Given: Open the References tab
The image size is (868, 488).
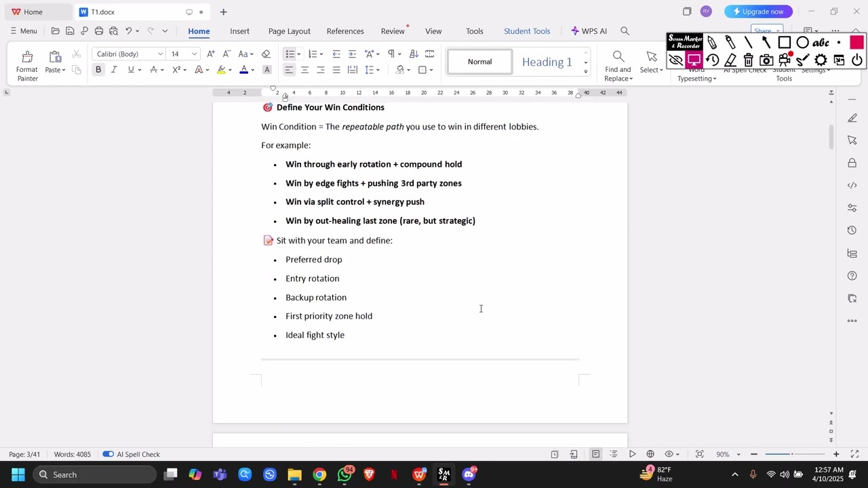Looking at the screenshot, I should (x=345, y=31).
